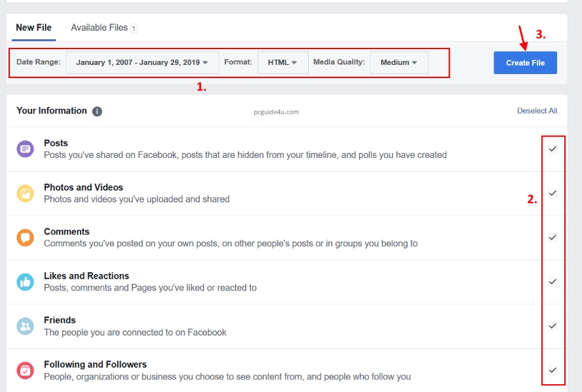Open the Media Quality Medium dropdown
Viewport: 582px width, 392px height.
click(398, 63)
